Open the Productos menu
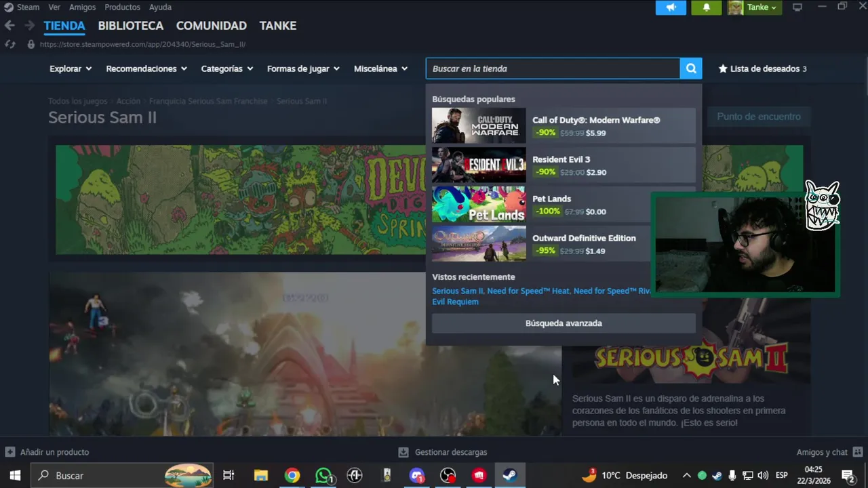Image resolution: width=868 pixels, height=488 pixels. coord(122,7)
